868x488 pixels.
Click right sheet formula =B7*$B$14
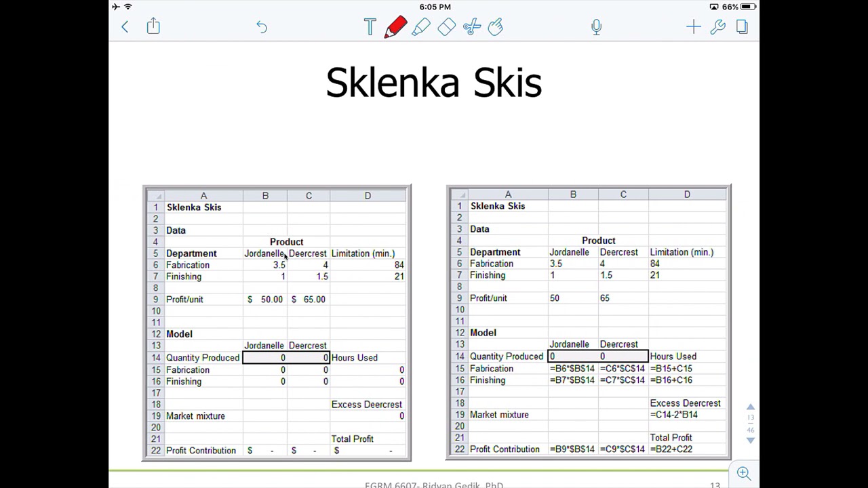572,380
